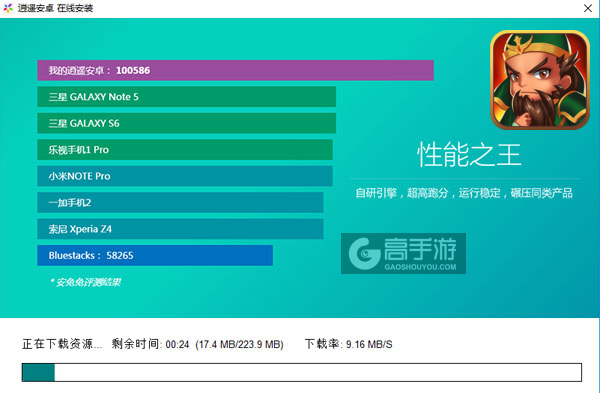600x393 pixels.
Task: Select the purple bar scoring 100586
Action: 235,70
